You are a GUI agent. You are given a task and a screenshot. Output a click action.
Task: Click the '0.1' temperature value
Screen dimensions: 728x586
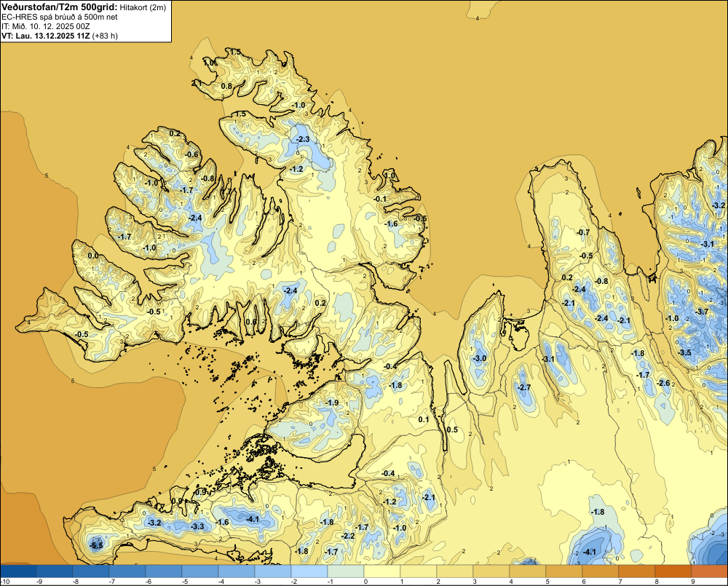point(424,419)
